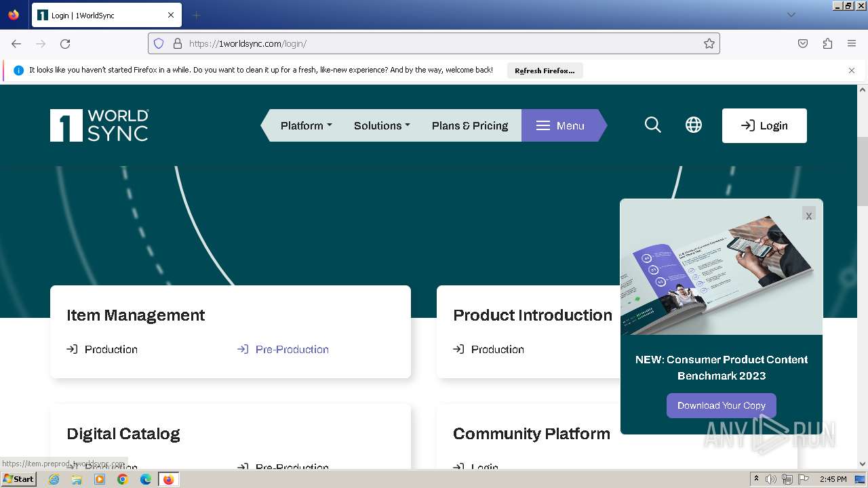Viewport: 868px width, 488px height.
Task: Open Item Management Pre-Production login
Action: coord(283,349)
